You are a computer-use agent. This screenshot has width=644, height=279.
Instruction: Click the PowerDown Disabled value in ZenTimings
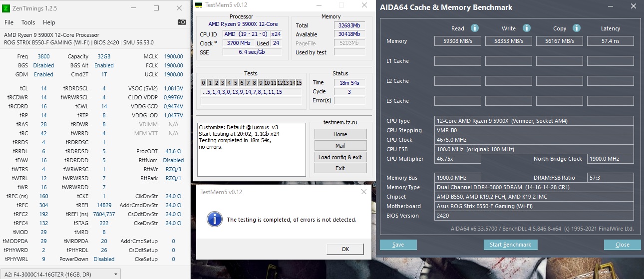(x=104, y=259)
